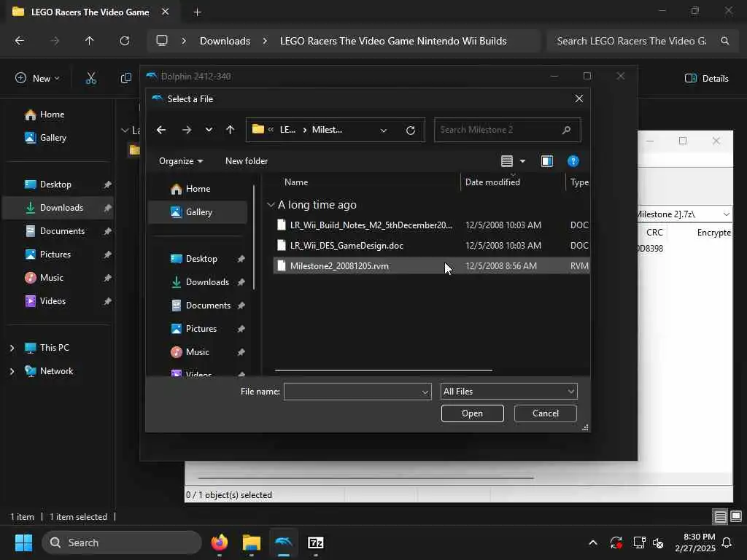
Task: Open the New menu in File Explorer
Action: 37,78
